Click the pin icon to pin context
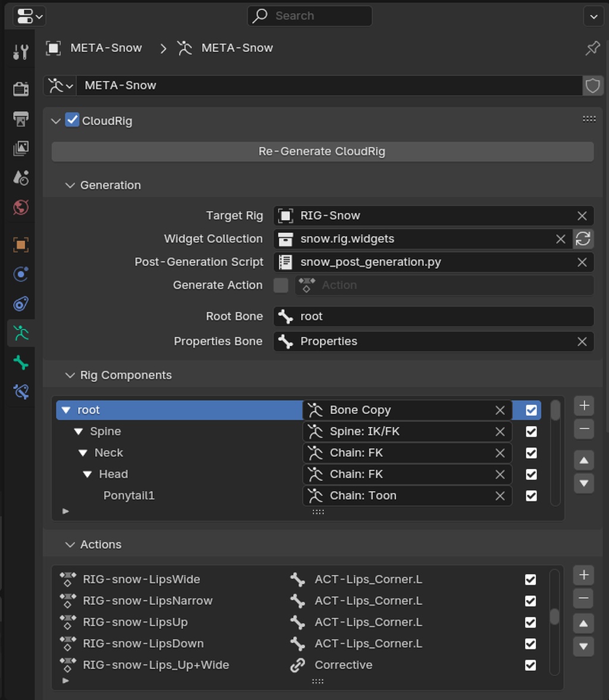609x700 pixels. click(592, 48)
